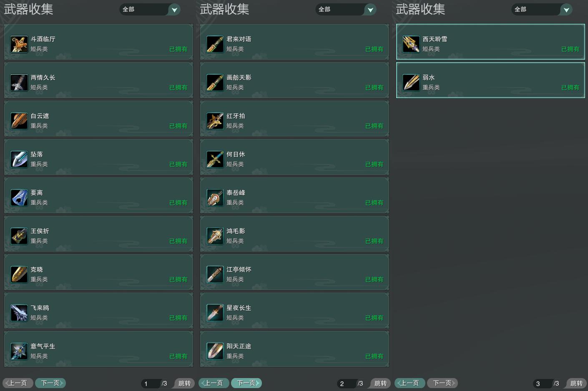Click 跳转 button in third panel
Screen dimensions: 588x391
coord(576,383)
